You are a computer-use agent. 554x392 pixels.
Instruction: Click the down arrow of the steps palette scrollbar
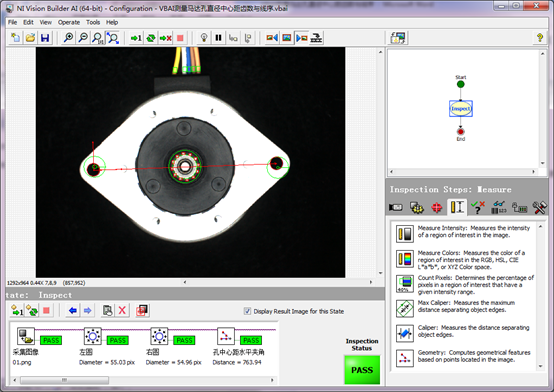click(541, 367)
